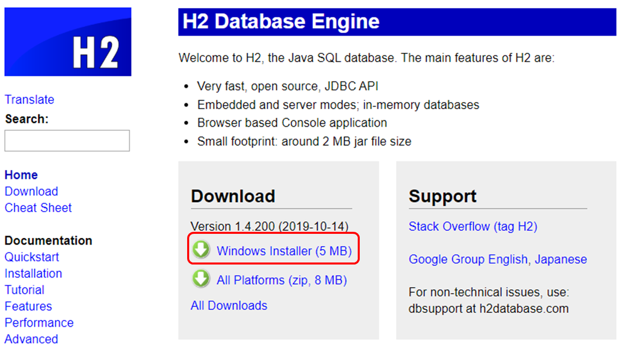Open the Japanese group link

560,259
